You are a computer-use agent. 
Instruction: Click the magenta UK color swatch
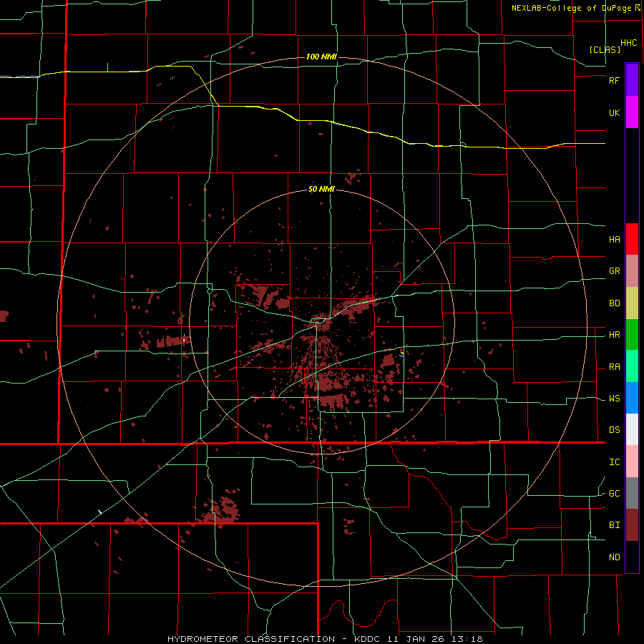[x=632, y=112]
